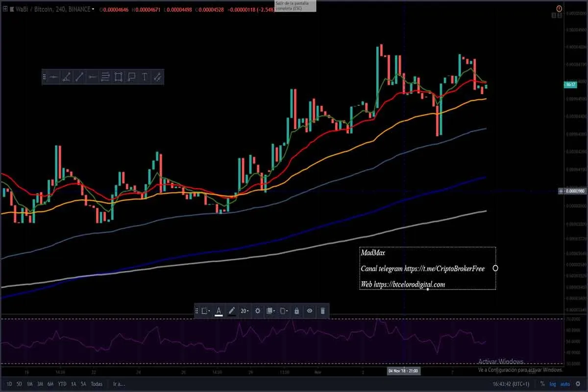Open the template dropdown in text settings toolbar
Screen dimensions: 588x392
(206, 311)
